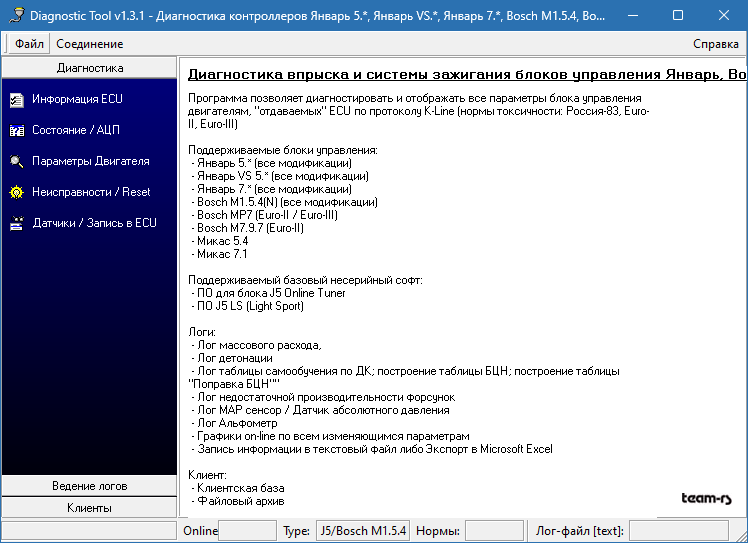Screen dimensions: 748x543
Task: Click the page heading Диагностика впрыска
Action: [x=467, y=74]
